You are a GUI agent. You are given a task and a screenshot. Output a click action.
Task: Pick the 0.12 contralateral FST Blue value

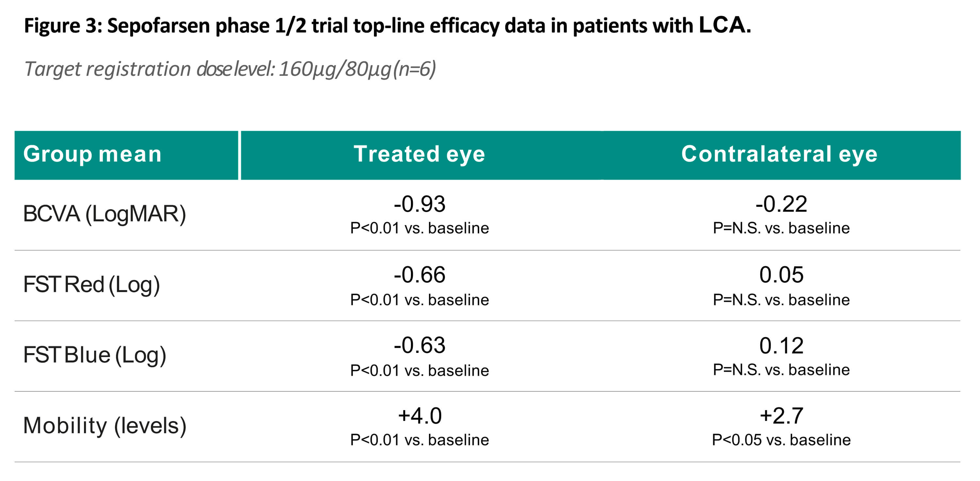tap(781, 345)
